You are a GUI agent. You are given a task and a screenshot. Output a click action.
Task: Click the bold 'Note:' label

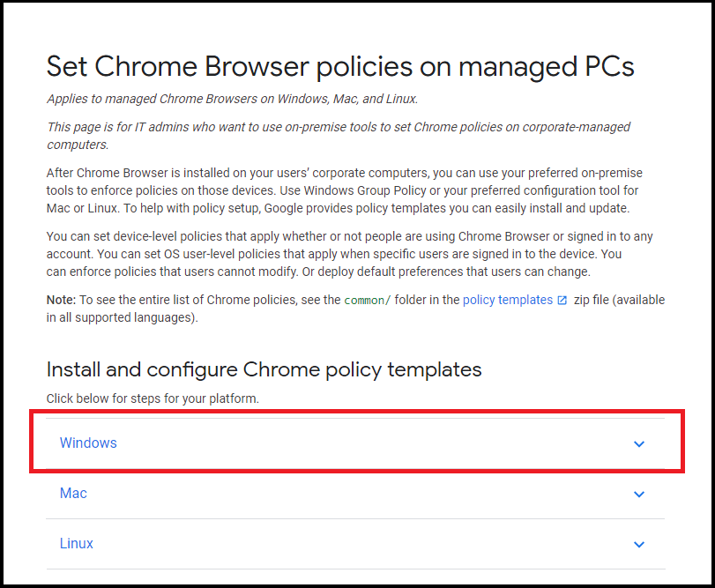coord(61,300)
